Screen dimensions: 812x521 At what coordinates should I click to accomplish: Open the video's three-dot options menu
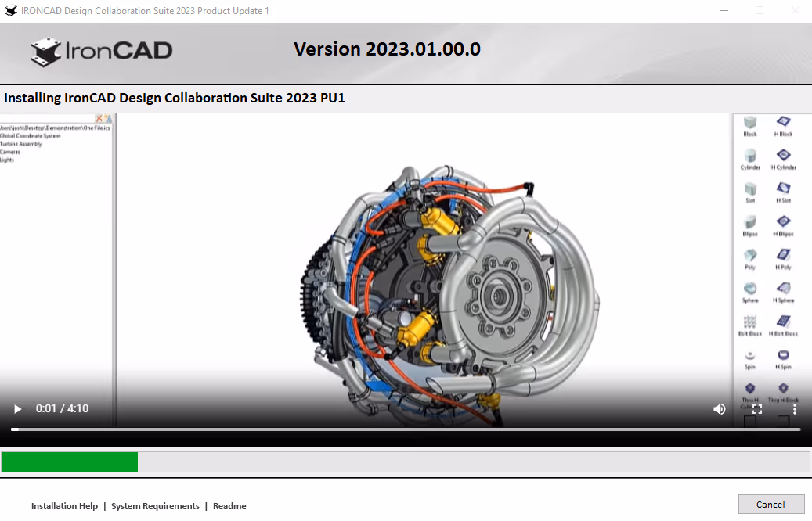[795, 409]
